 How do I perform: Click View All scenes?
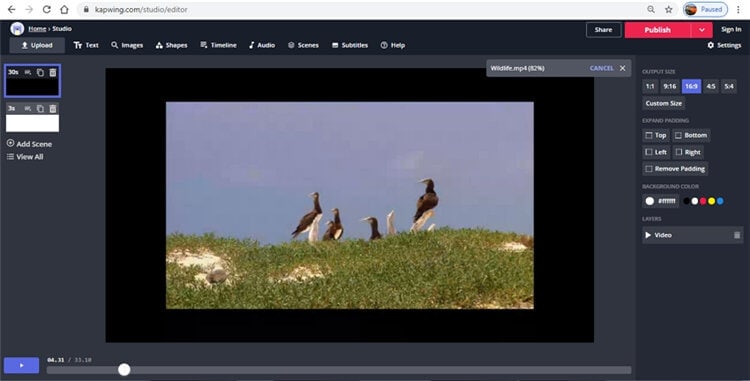pos(25,156)
